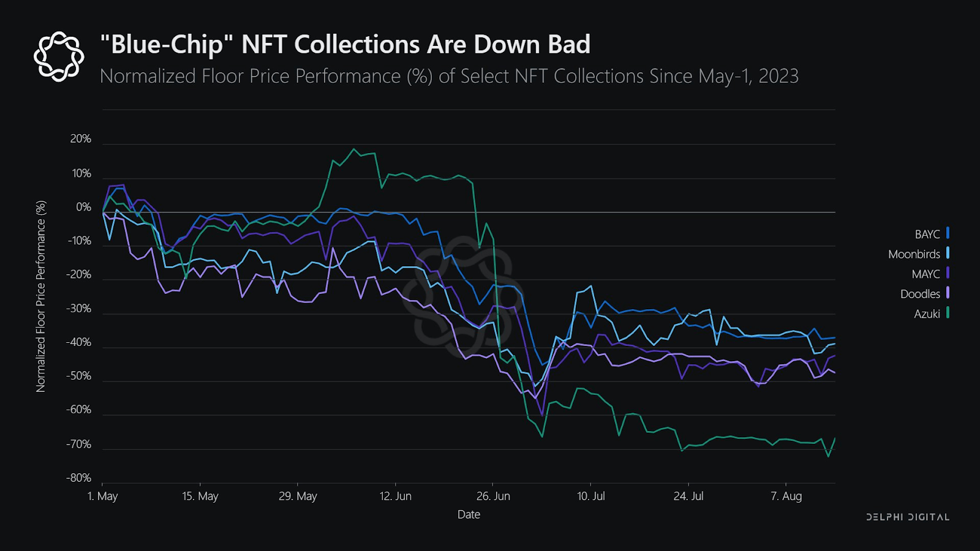Toggle the BAYC series legend label
The height and width of the screenshot is (551, 980).
927,234
